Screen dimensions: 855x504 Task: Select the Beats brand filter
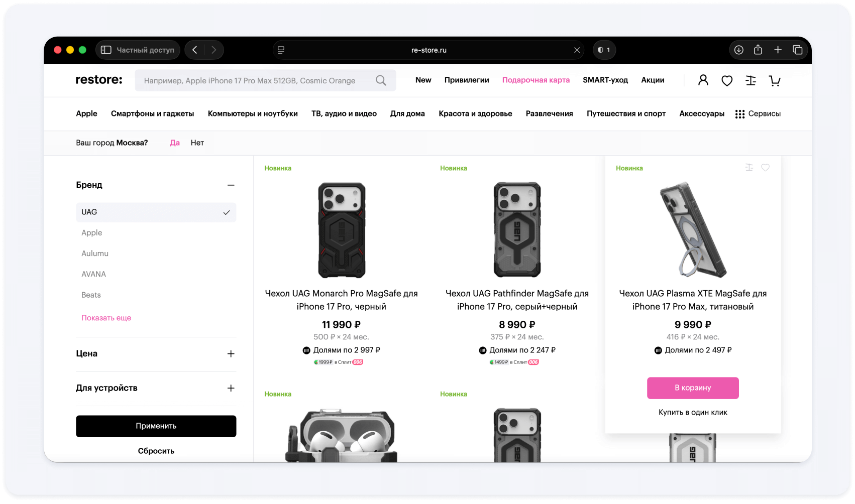[91, 295]
